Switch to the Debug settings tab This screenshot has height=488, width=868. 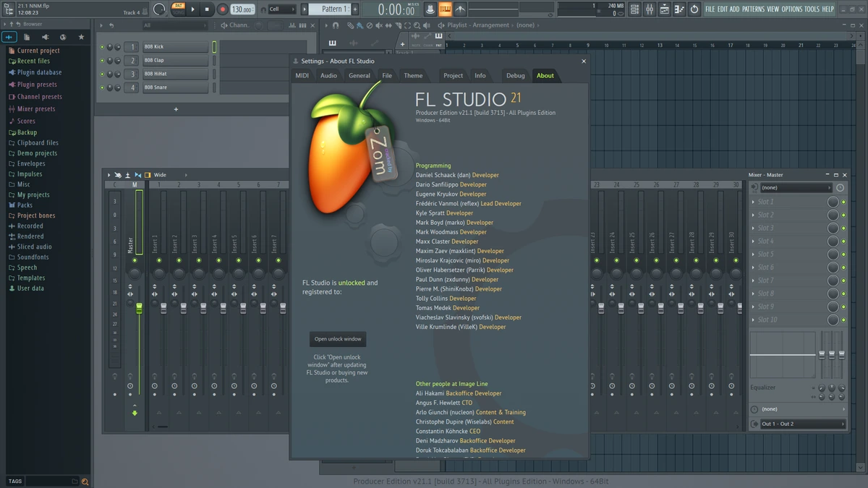pos(516,75)
